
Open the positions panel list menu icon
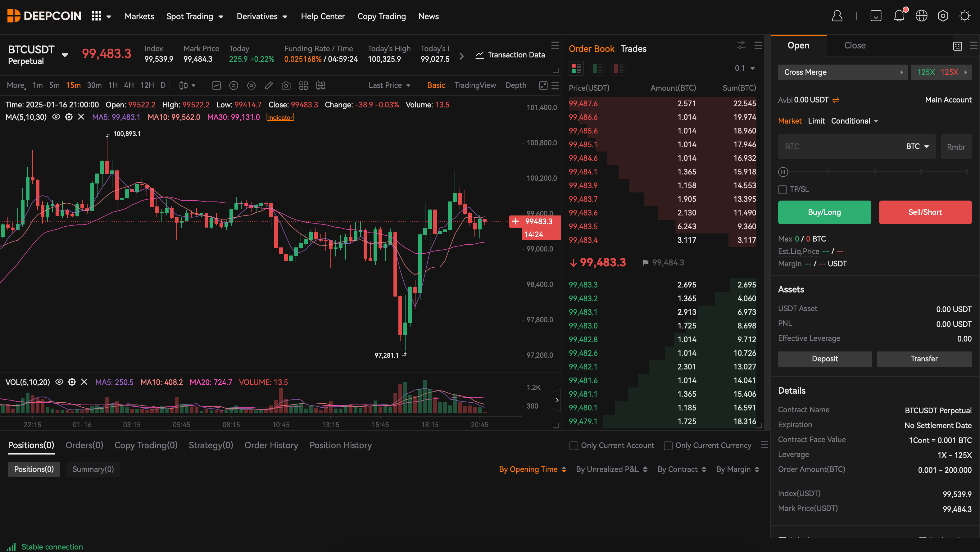(x=764, y=445)
